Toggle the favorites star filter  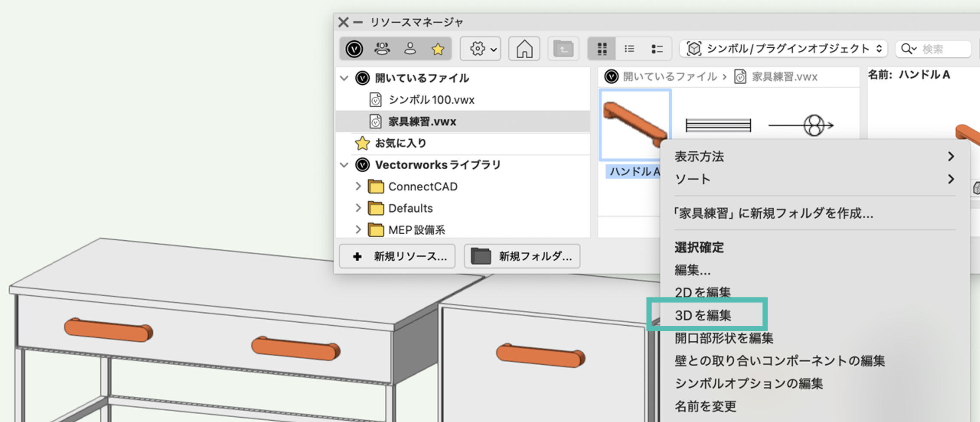click(438, 49)
